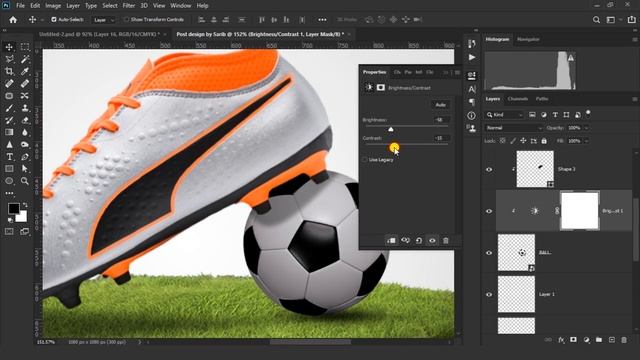Switch to the Paths tab

click(542, 99)
